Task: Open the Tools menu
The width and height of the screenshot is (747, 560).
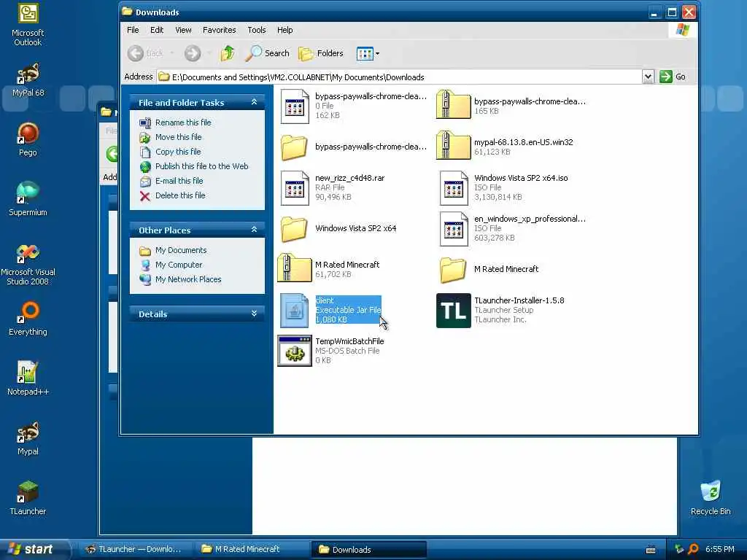Action: (x=256, y=30)
